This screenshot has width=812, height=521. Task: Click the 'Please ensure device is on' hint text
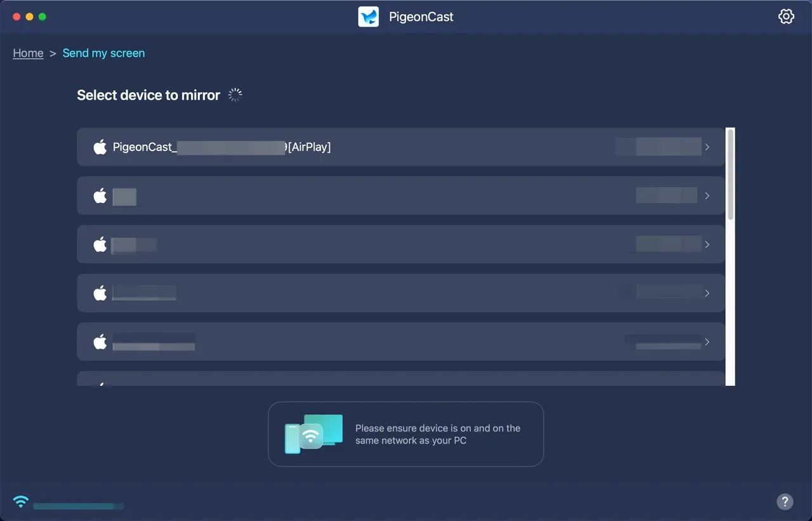[438, 434]
